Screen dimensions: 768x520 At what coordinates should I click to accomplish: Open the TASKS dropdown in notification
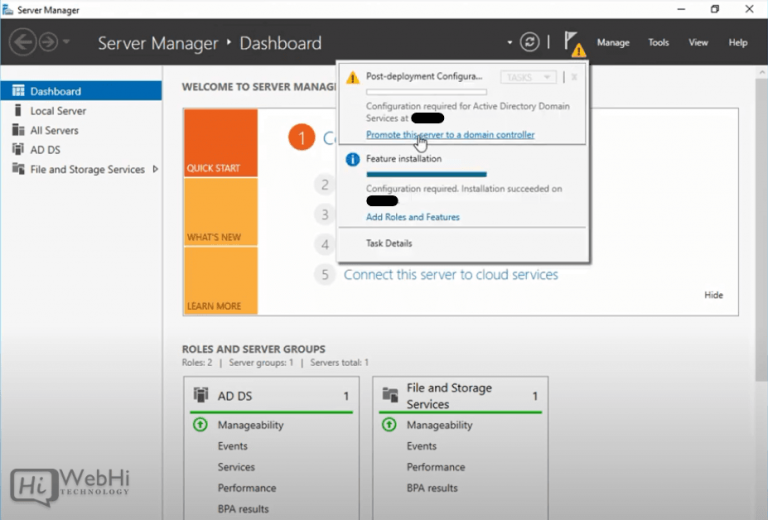[x=527, y=77]
